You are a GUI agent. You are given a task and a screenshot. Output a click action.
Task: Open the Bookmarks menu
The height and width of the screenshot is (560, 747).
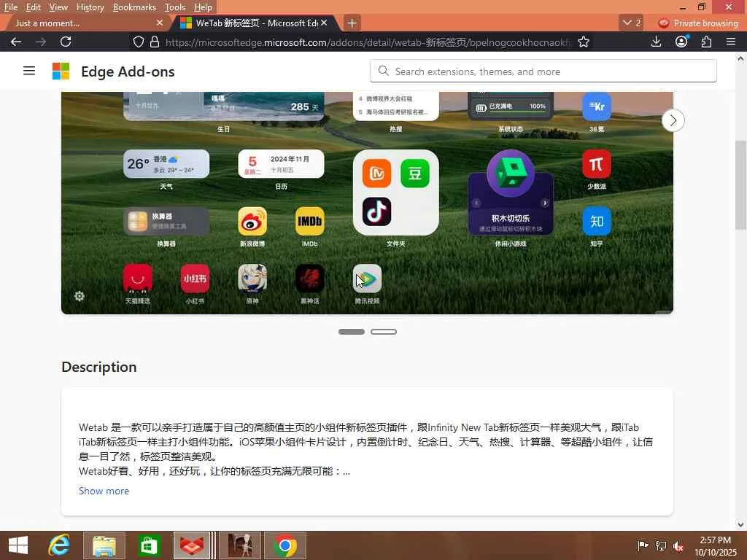pyautogui.click(x=134, y=7)
